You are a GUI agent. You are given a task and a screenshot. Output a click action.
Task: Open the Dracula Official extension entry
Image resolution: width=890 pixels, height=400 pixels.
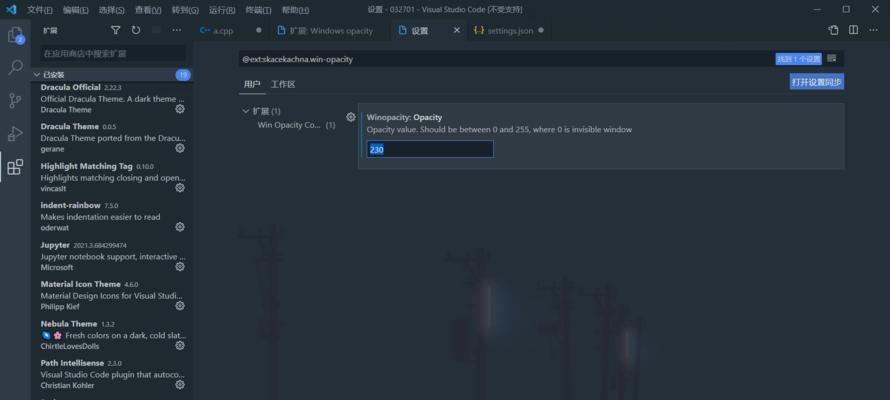click(112, 99)
